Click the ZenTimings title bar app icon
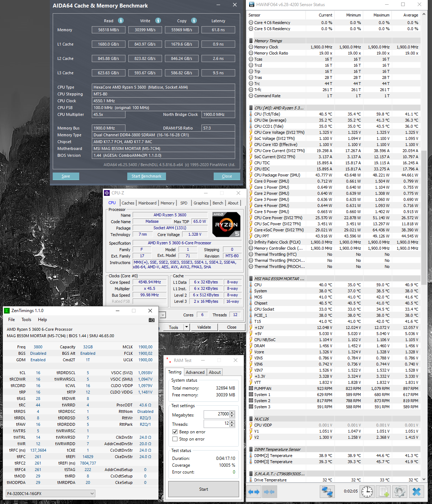This screenshot has width=432, height=504. pos(7,311)
